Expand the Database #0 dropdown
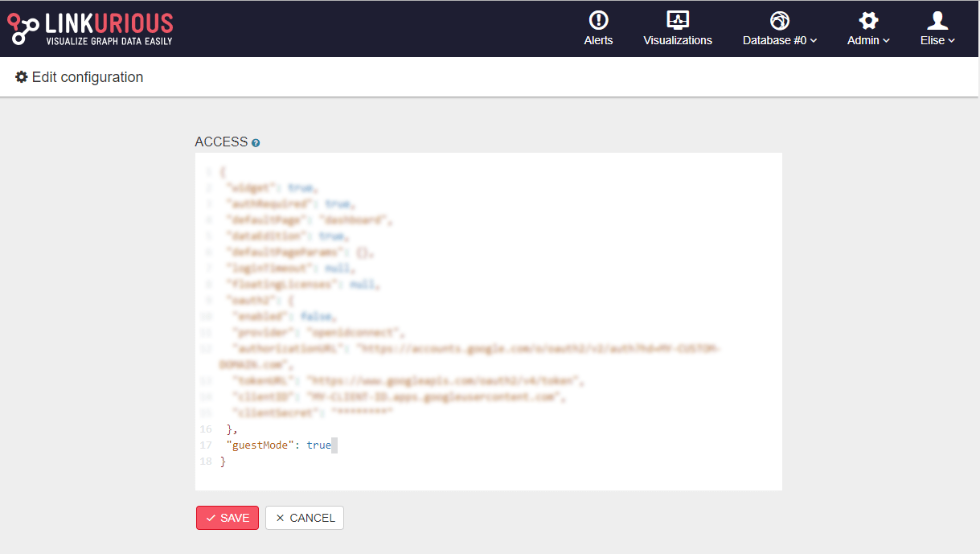980x554 pixels. [779, 40]
